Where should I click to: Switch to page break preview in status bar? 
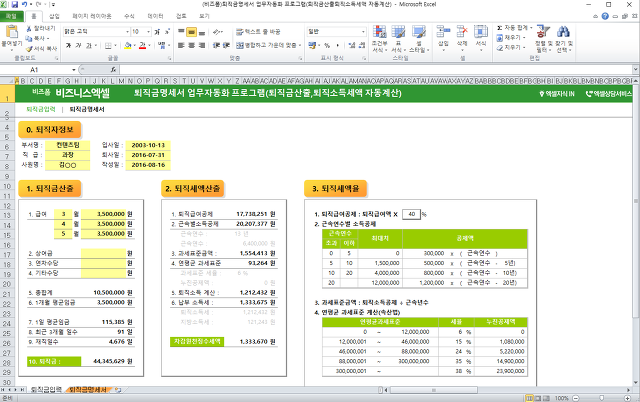pos(546,398)
